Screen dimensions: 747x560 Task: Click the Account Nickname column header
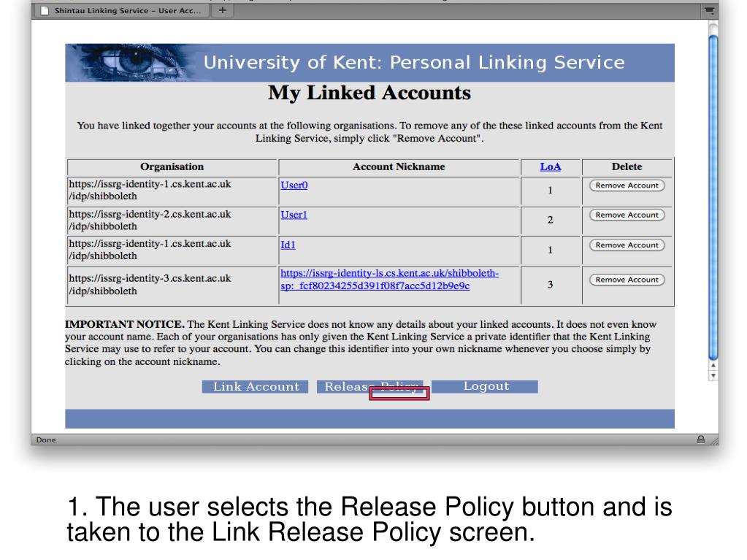(x=399, y=166)
